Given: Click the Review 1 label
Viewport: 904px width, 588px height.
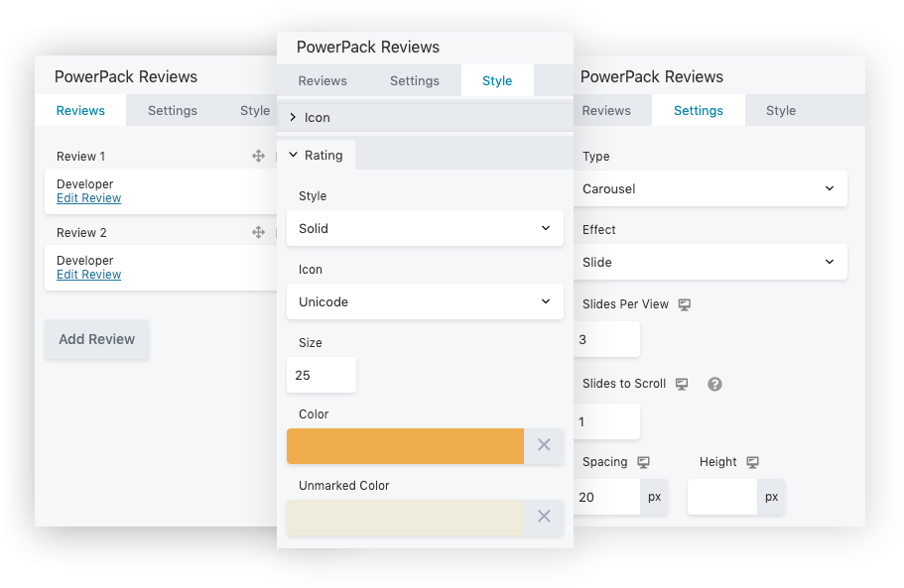Looking at the screenshot, I should click(80, 156).
